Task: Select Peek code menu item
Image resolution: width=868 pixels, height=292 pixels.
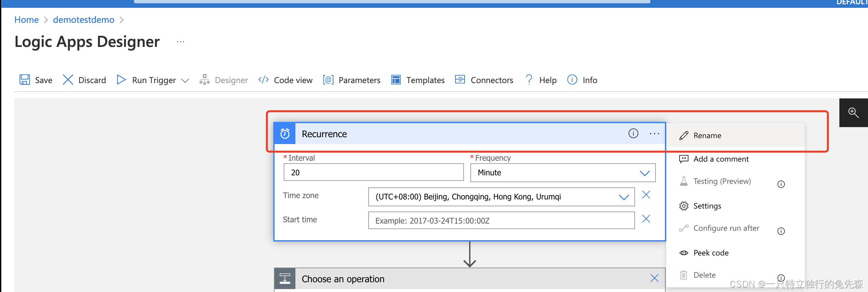Action: pyautogui.click(x=736, y=253)
